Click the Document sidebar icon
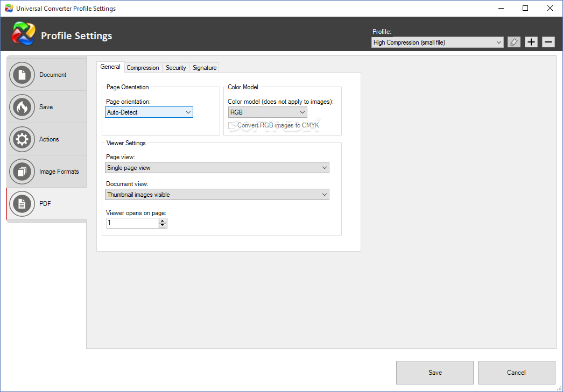Screen dimensions: 563x392 coord(22,75)
